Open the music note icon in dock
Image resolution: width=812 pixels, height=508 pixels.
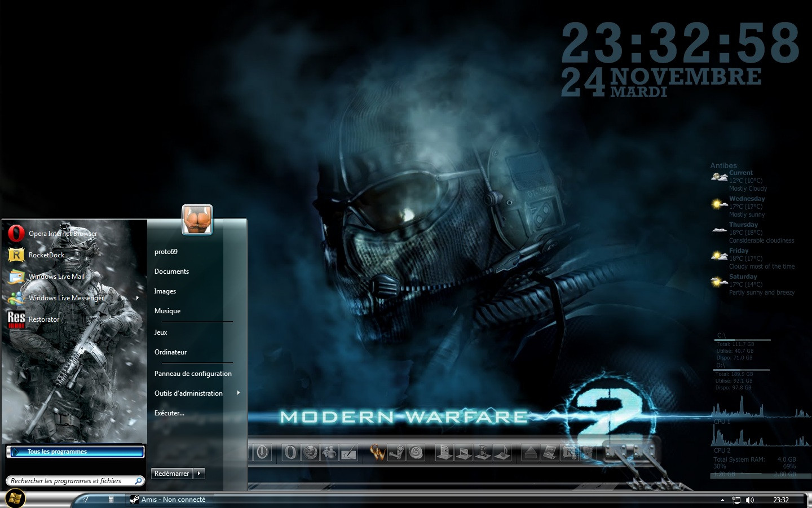click(x=502, y=452)
